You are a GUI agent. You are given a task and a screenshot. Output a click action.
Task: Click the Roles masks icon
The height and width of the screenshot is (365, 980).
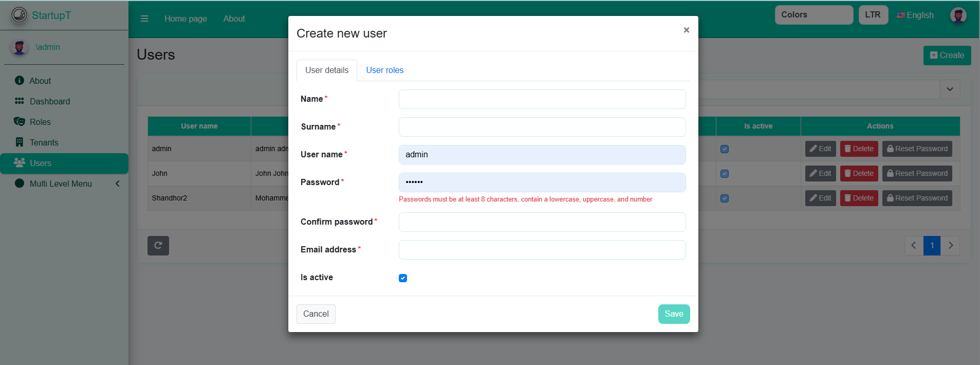pyautogui.click(x=20, y=122)
